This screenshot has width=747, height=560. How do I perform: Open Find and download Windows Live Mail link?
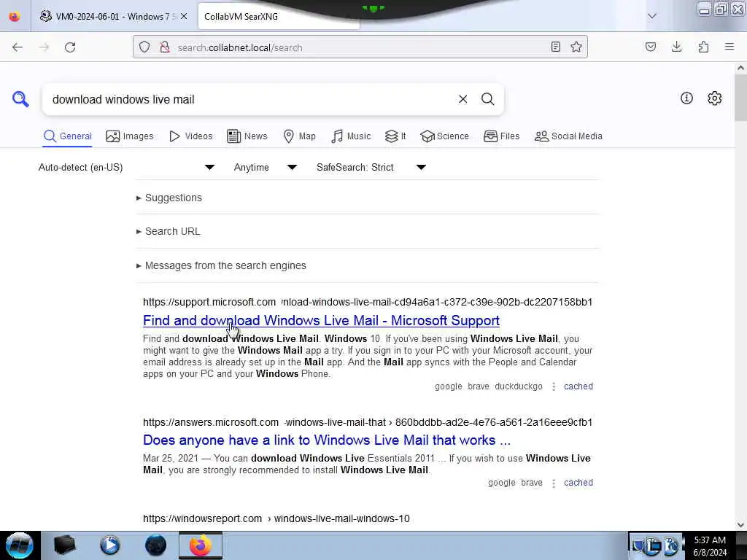[321, 321]
